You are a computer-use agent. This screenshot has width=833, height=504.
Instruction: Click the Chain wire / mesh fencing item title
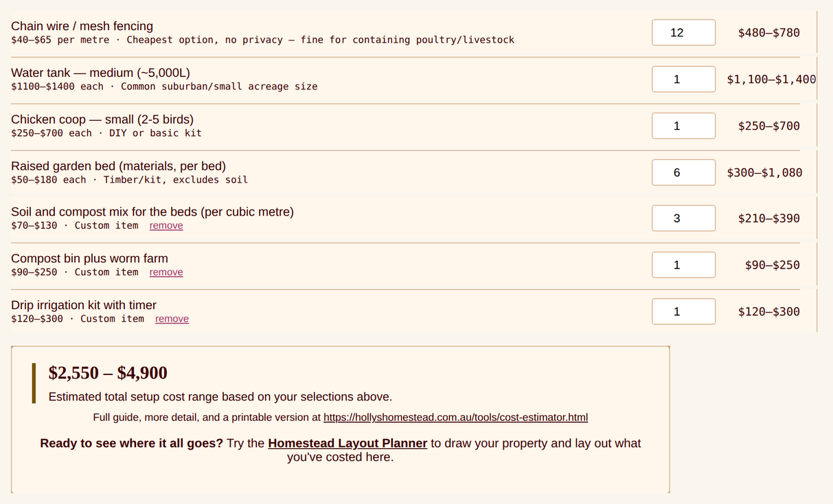coord(82,26)
